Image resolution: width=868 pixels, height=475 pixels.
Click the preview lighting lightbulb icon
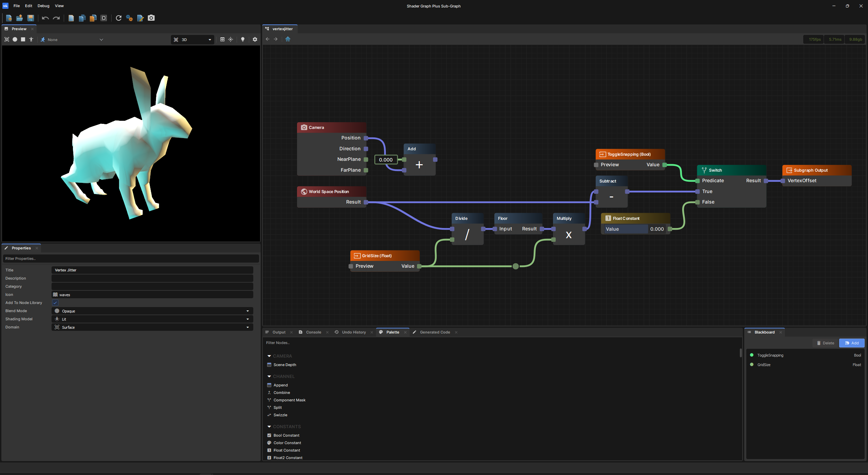(243, 39)
